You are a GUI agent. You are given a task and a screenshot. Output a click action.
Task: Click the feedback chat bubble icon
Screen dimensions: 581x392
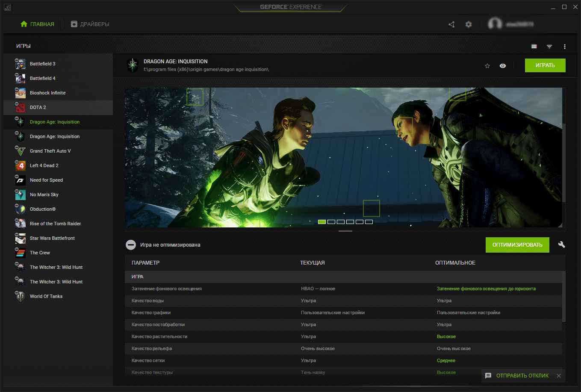pyautogui.click(x=488, y=376)
